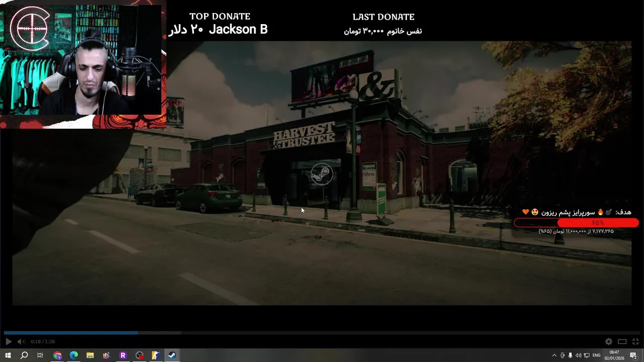Viewport: 644px width, 362px height.
Task: Open File Explorer from the taskbar
Action: (90, 355)
